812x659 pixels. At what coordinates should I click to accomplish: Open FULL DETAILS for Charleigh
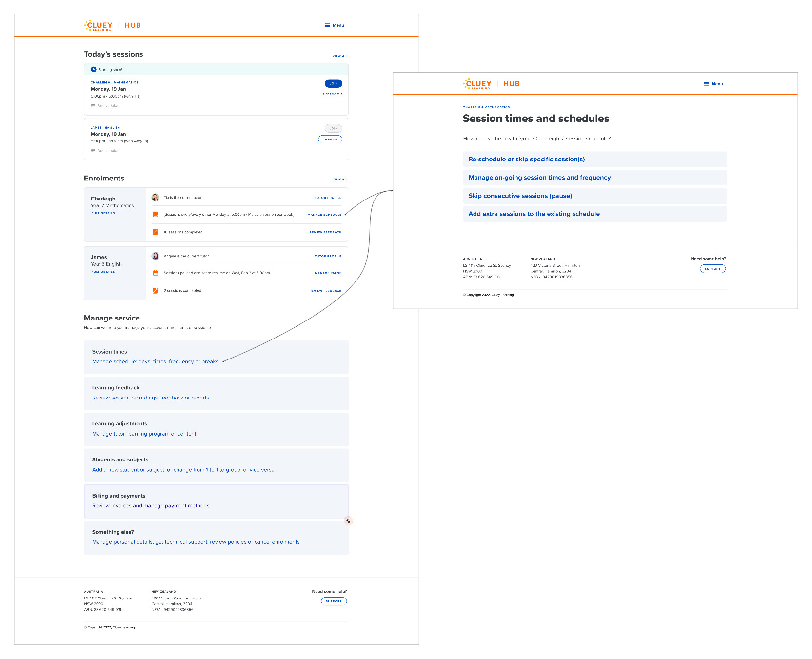pyautogui.click(x=103, y=213)
